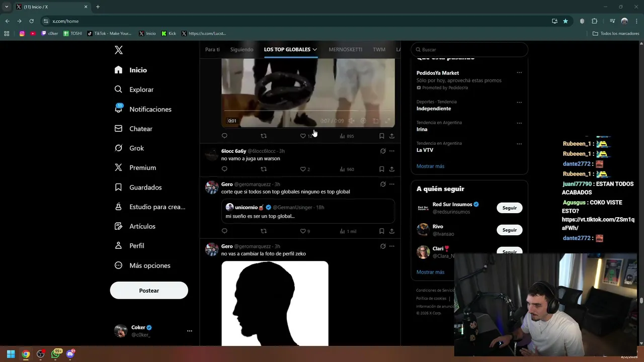Click the Chrome reload button
This screenshot has height=362, width=644.
(31, 21)
